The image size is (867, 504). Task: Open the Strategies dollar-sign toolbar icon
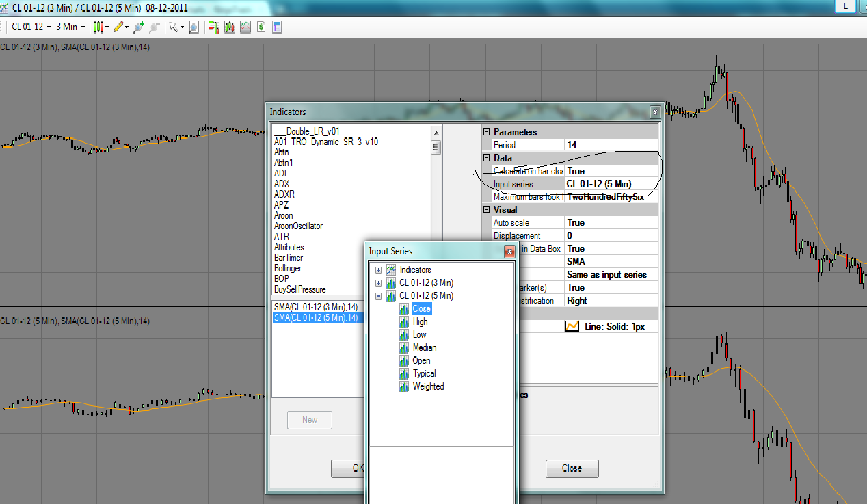pos(261,27)
